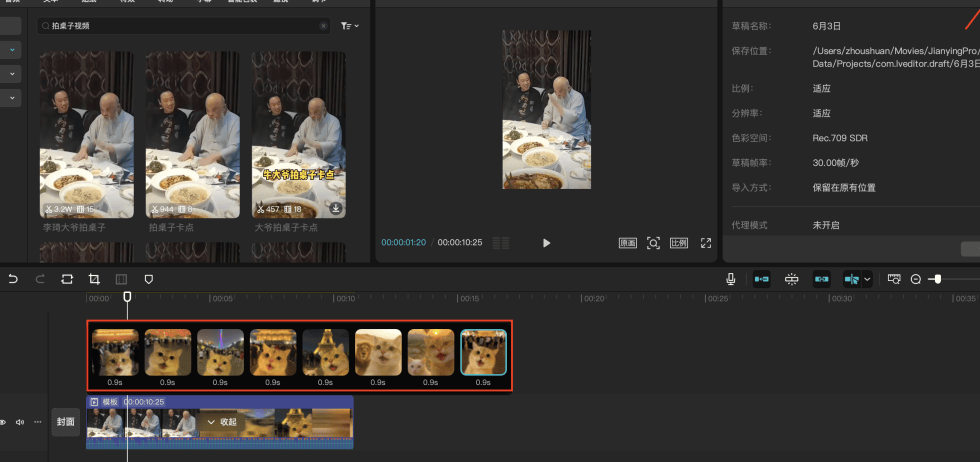Collapse the template with 收起 chevron

pyautogui.click(x=222, y=422)
